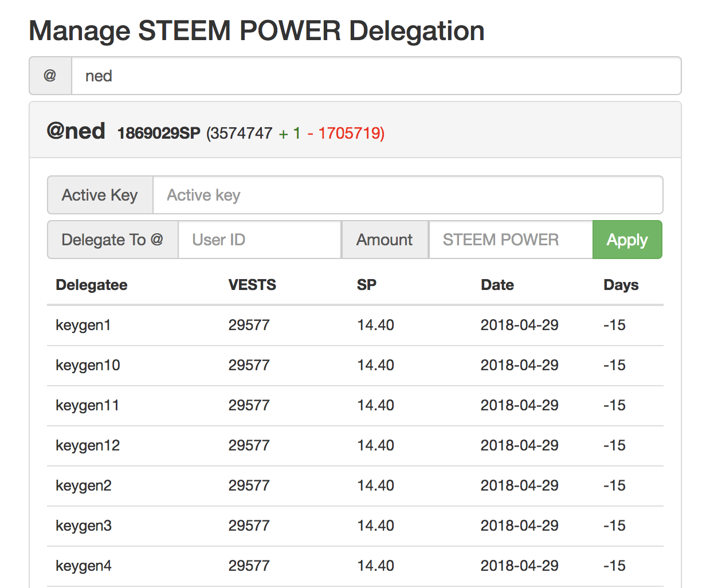Click the SP column header
706x588 pixels.
tap(367, 285)
